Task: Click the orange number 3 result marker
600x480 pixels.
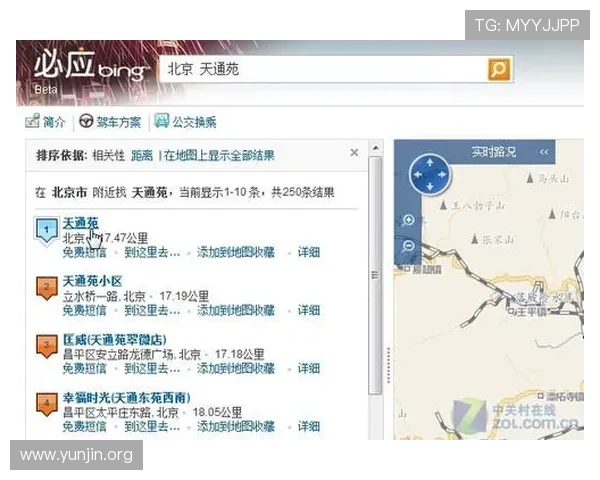Action: (47, 346)
